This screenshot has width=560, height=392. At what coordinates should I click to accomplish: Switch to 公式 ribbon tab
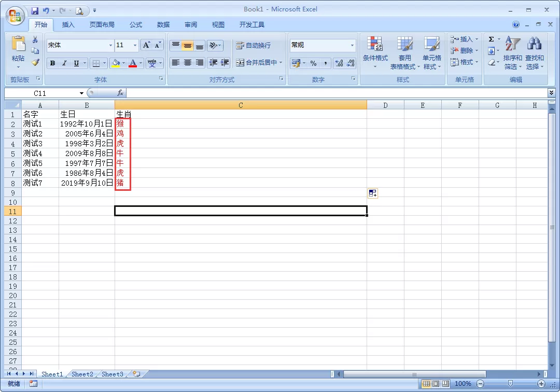pos(136,25)
